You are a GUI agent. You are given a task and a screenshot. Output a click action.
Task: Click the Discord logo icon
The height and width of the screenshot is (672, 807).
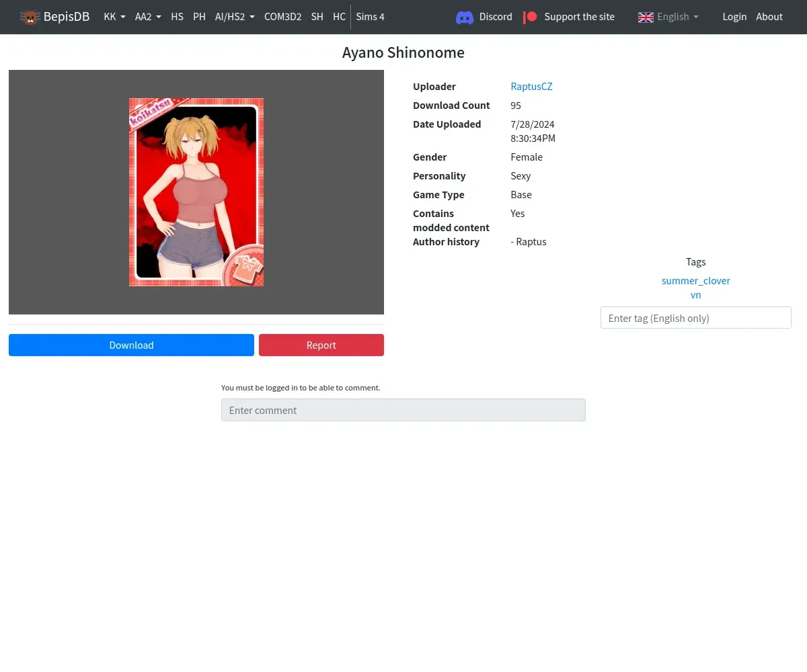tap(465, 17)
